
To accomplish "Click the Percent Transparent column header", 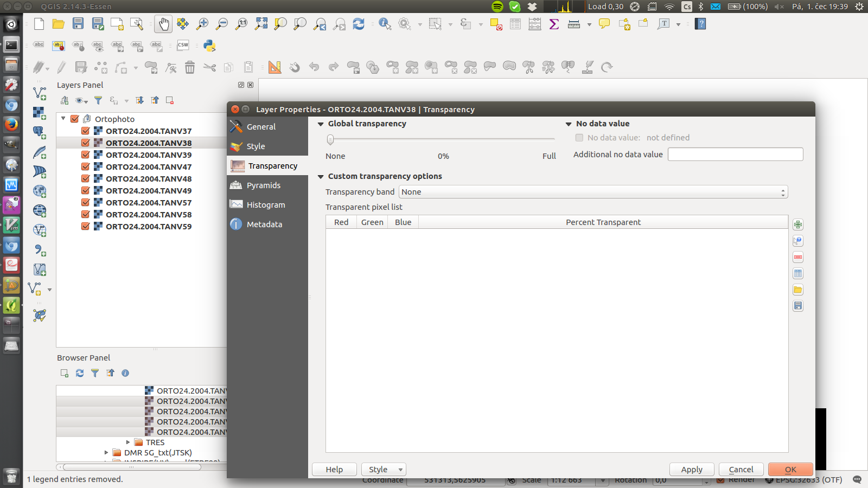I will (x=603, y=222).
